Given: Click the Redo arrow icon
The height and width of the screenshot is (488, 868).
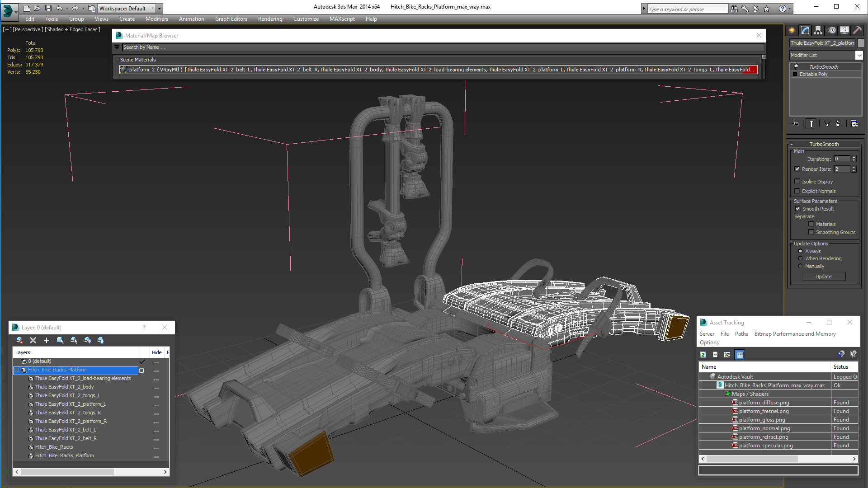Looking at the screenshot, I should click(x=75, y=8).
